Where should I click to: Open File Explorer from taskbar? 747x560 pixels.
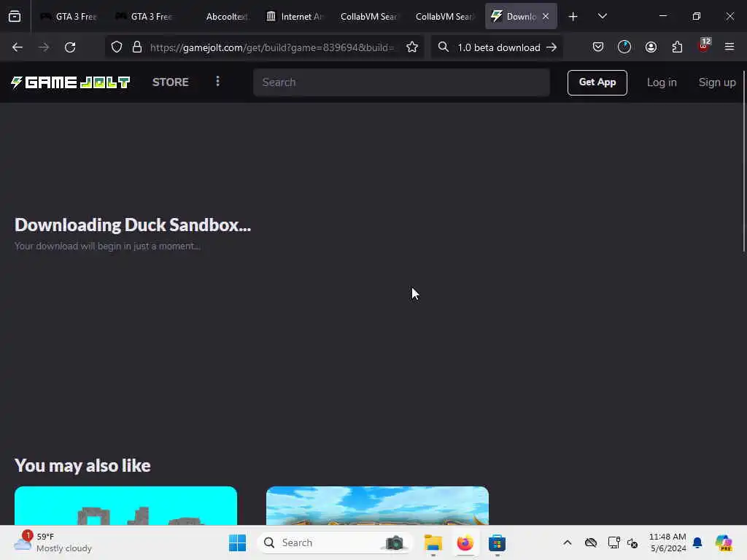point(433,542)
